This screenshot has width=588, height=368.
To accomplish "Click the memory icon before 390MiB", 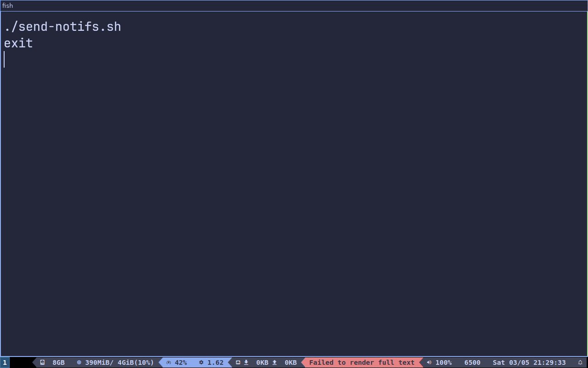I will point(79,362).
